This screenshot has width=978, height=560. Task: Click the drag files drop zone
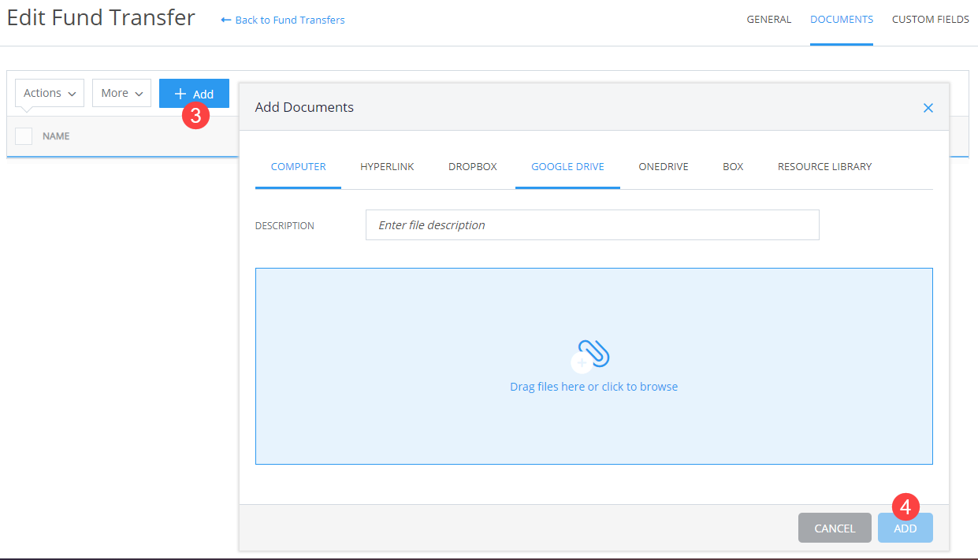[x=594, y=366]
